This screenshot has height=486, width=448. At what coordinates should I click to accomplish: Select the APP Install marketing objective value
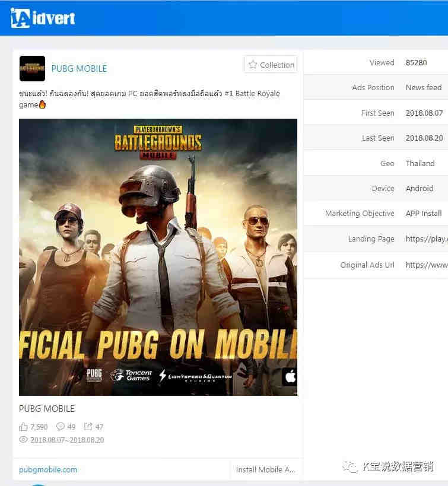pos(424,214)
